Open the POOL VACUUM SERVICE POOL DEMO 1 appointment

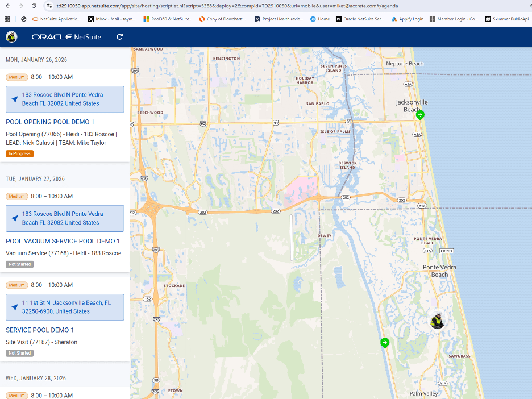[63, 241]
